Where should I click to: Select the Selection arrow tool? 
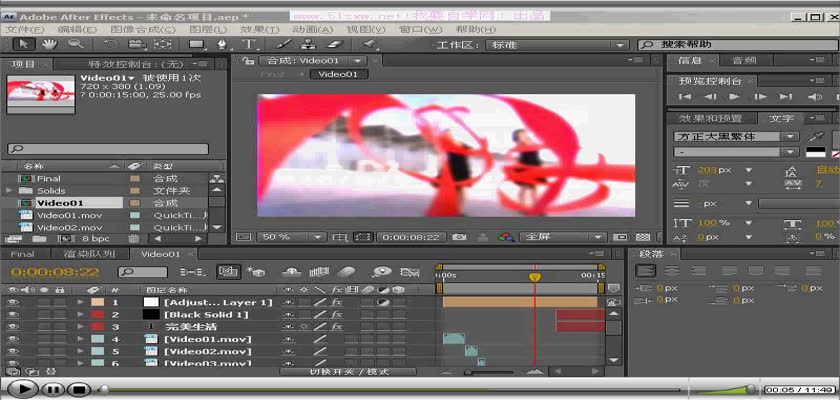pos(24,44)
